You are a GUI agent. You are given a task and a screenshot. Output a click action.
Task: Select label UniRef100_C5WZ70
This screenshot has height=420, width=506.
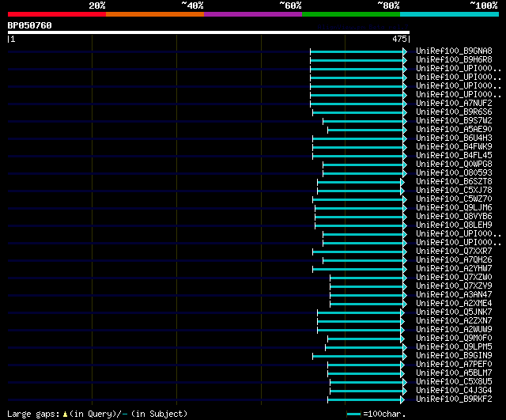(454, 199)
